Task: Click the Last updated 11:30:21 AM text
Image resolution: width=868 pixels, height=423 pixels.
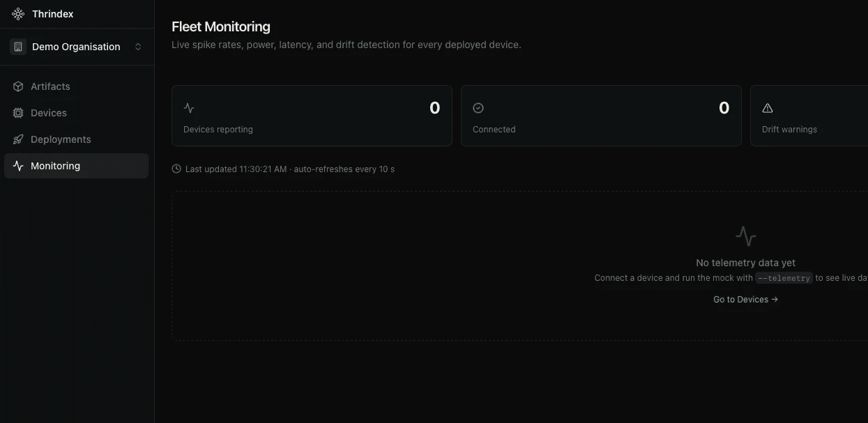Action: coord(237,169)
